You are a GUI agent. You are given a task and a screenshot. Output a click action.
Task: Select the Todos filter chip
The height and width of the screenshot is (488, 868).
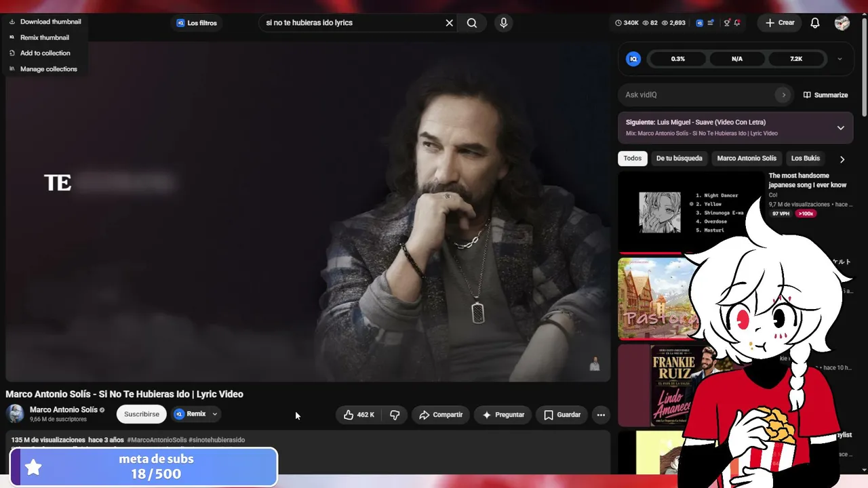[633, 159]
